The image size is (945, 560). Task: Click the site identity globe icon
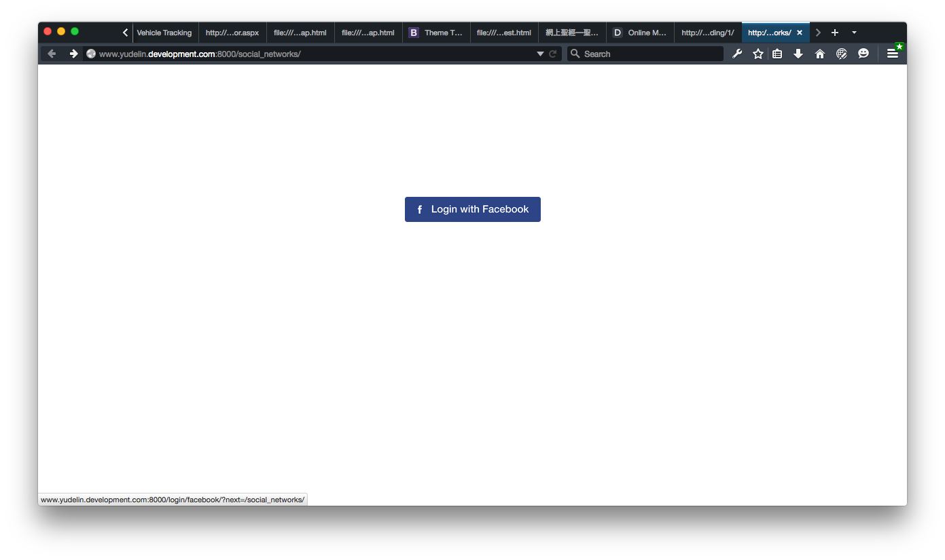[x=91, y=54]
